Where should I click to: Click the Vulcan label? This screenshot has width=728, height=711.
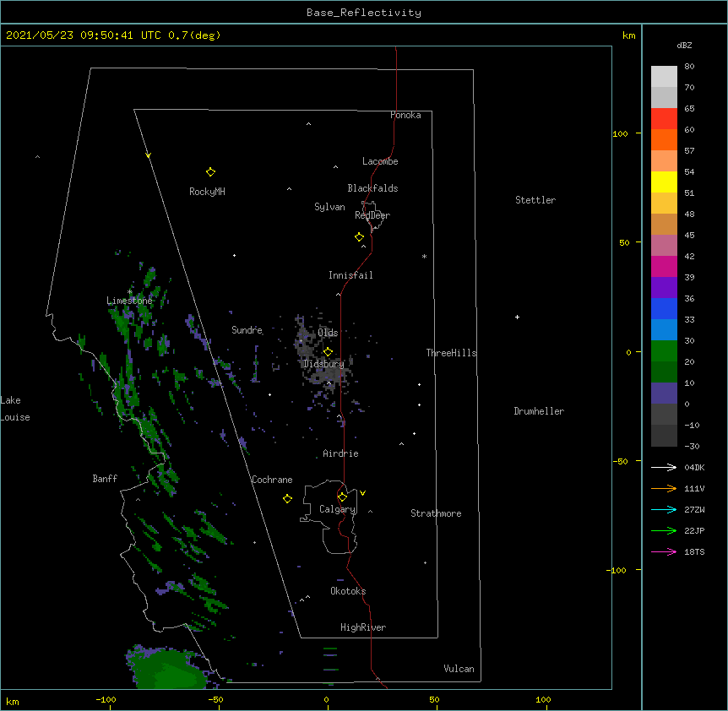(459, 669)
